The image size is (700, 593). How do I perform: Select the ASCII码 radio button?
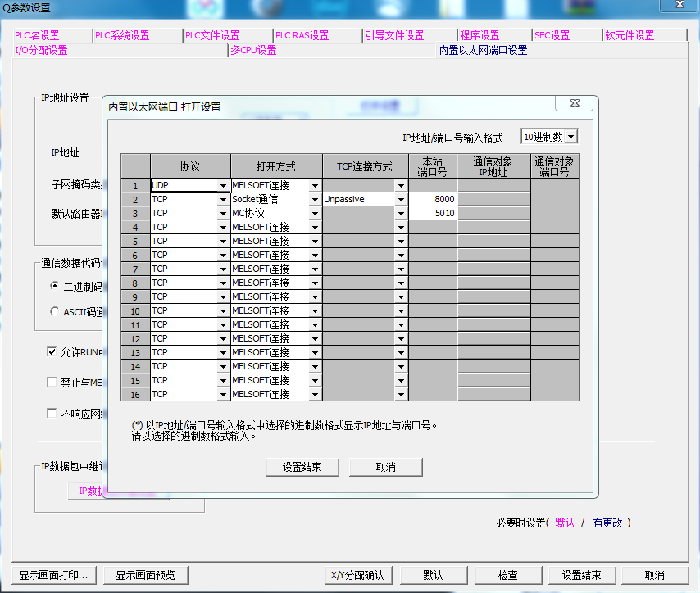coord(54,313)
